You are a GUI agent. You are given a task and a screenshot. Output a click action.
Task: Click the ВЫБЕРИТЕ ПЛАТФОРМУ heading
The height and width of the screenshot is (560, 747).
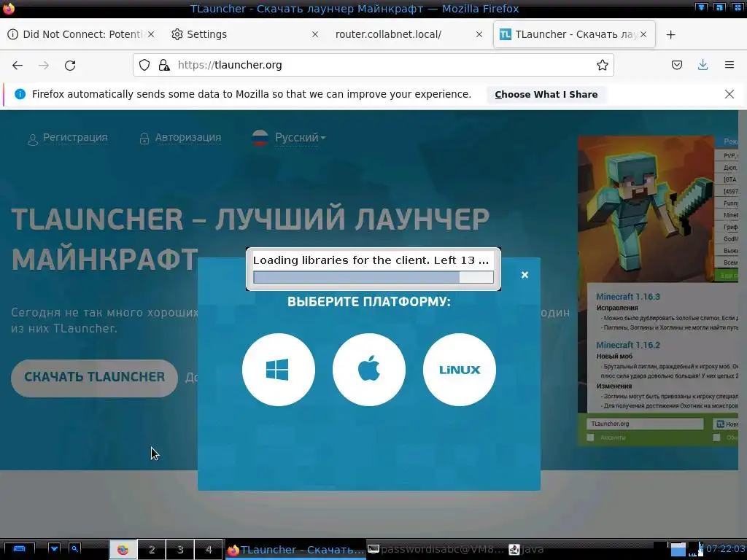point(368,301)
